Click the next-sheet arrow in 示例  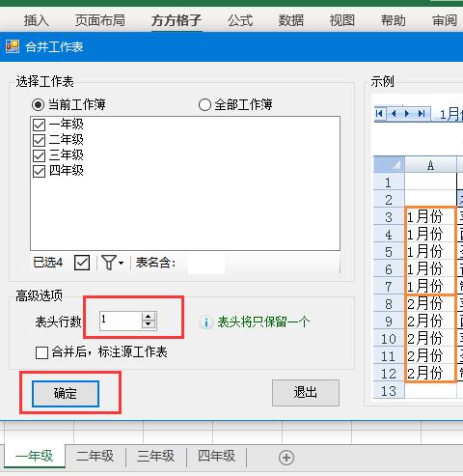tap(407, 114)
